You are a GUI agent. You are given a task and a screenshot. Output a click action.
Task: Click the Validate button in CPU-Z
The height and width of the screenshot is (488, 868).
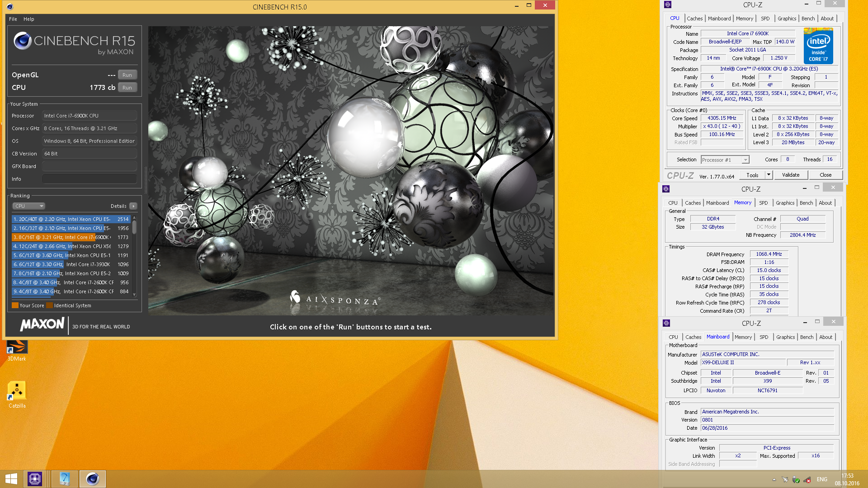[791, 175]
